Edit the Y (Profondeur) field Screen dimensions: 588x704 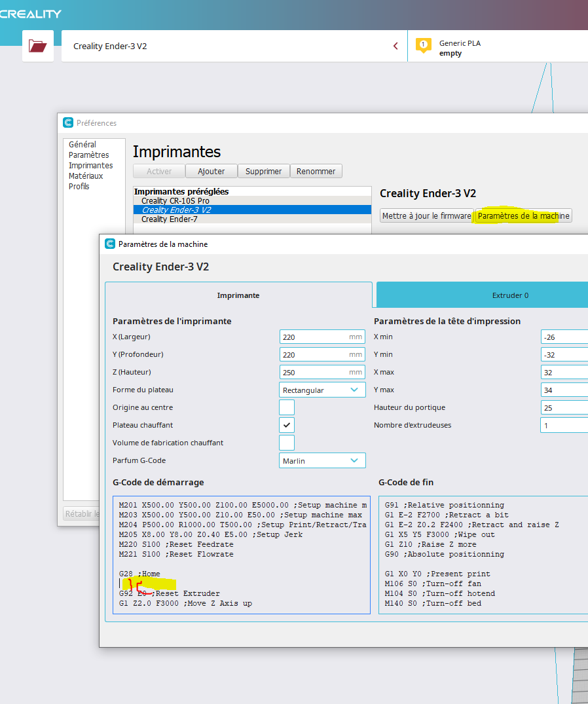[x=322, y=354]
